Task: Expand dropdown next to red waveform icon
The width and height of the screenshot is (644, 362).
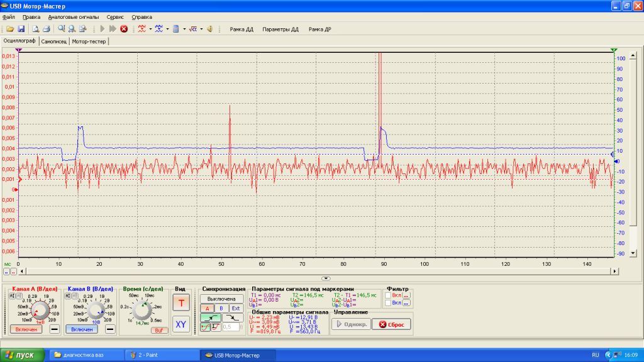Action: point(150,29)
